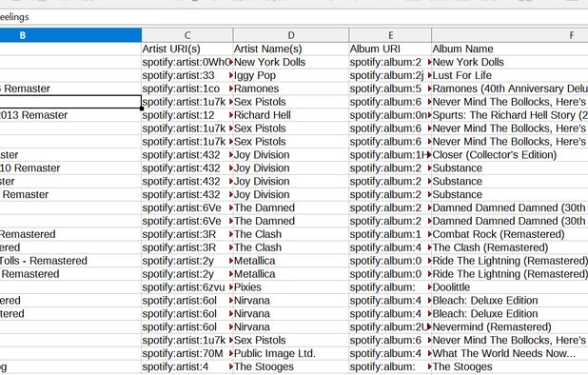
Task: Select the 'Nevermind (Remastered)' cell
Action: tap(510, 327)
